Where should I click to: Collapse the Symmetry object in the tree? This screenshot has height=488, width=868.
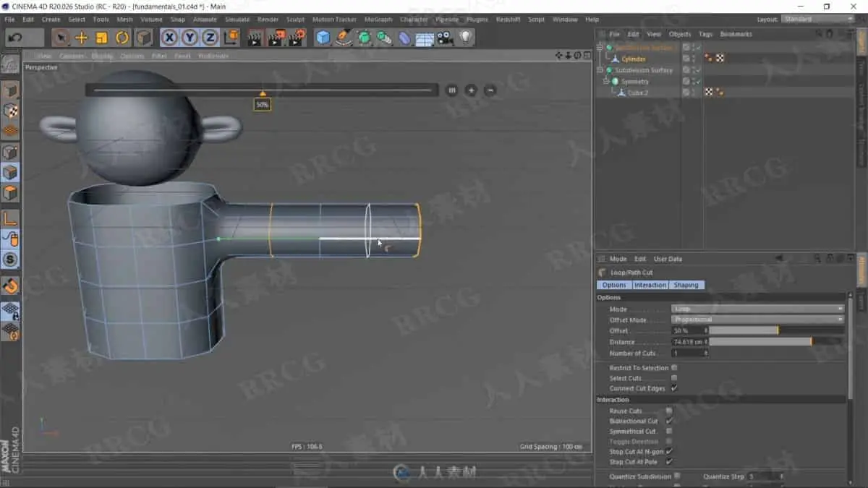[607, 82]
